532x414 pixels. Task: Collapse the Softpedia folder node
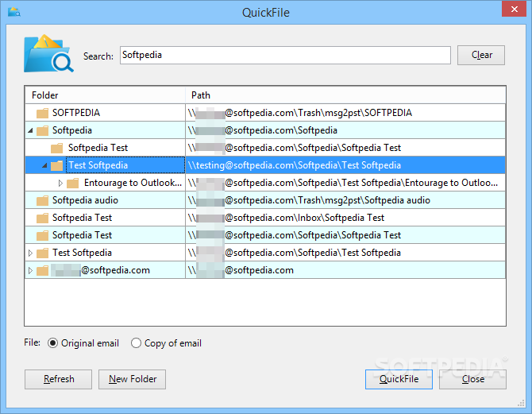[x=30, y=130]
